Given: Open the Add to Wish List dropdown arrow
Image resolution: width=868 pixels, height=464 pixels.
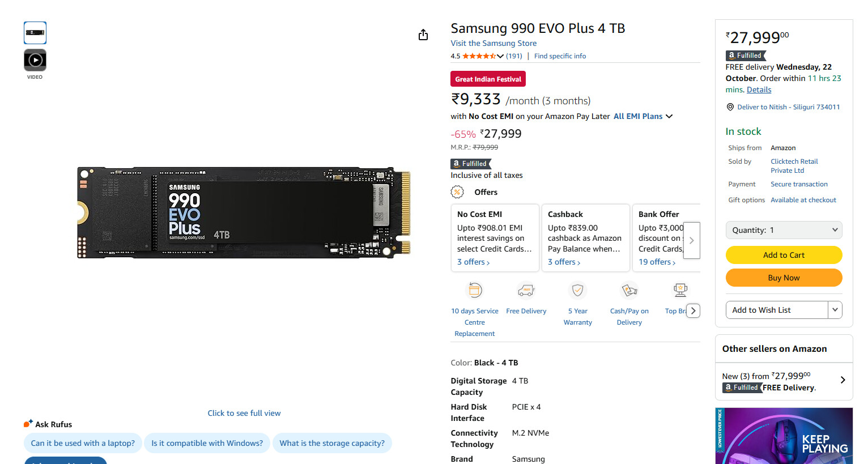Looking at the screenshot, I should [835, 310].
